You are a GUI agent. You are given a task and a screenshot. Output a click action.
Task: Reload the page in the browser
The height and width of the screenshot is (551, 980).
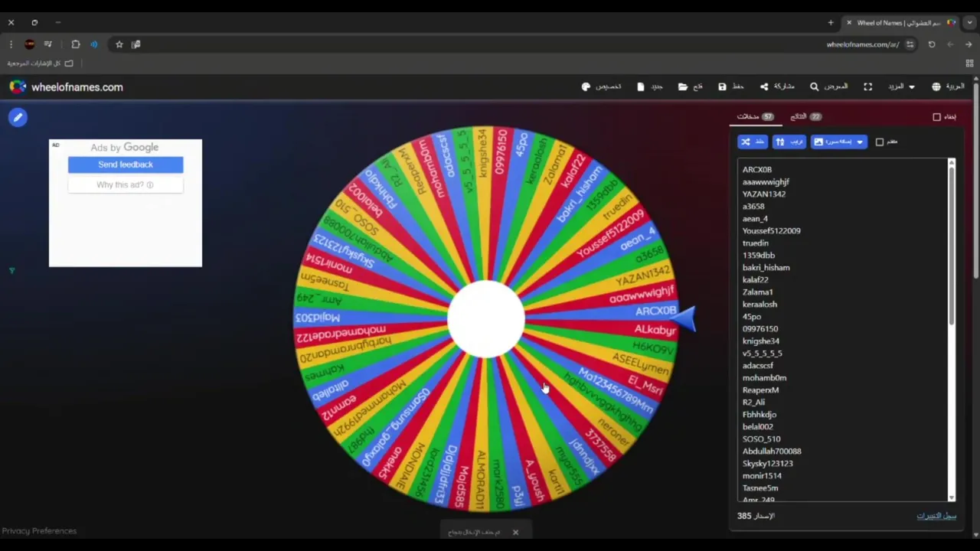click(x=932, y=44)
